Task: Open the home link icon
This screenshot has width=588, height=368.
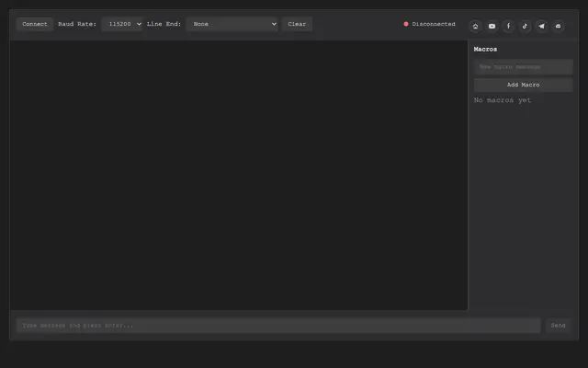Action: 475,27
